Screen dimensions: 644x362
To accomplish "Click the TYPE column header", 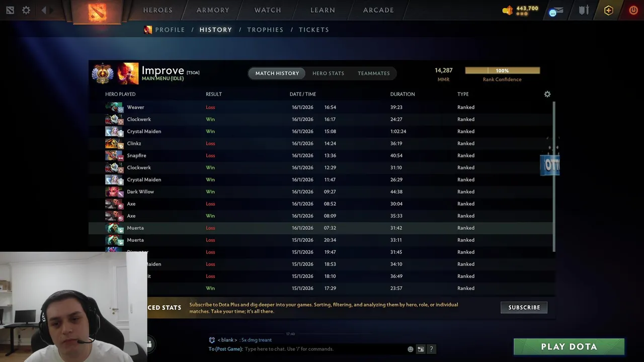I will click(463, 94).
